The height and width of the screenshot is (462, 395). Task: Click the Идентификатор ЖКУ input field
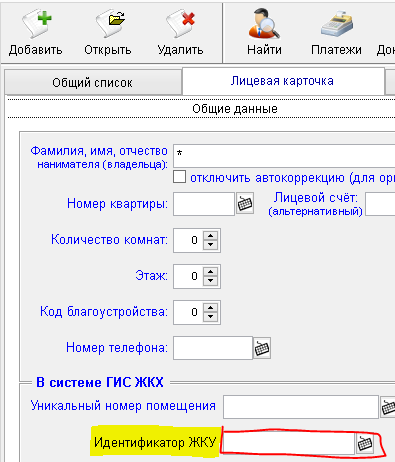[x=289, y=443]
